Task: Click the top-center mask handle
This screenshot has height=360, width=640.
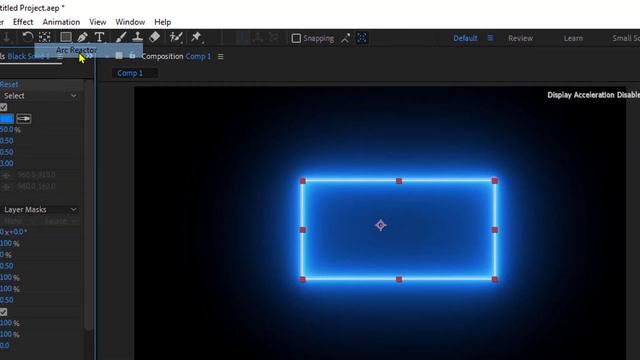Action: pyautogui.click(x=399, y=181)
